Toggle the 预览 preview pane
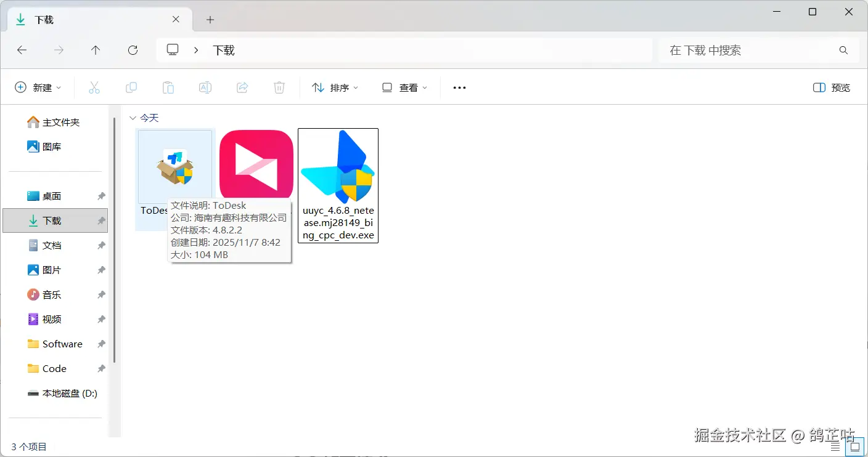868x457 pixels. pyautogui.click(x=832, y=88)
